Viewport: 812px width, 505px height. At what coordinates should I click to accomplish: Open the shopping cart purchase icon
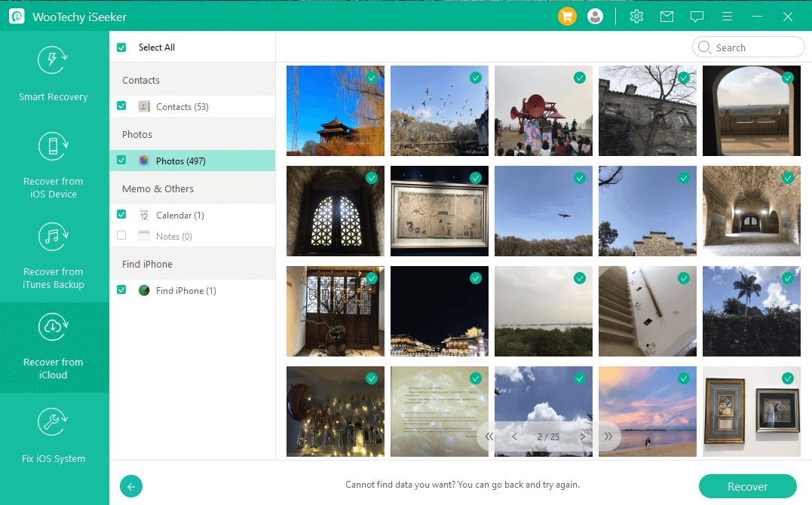567,16
